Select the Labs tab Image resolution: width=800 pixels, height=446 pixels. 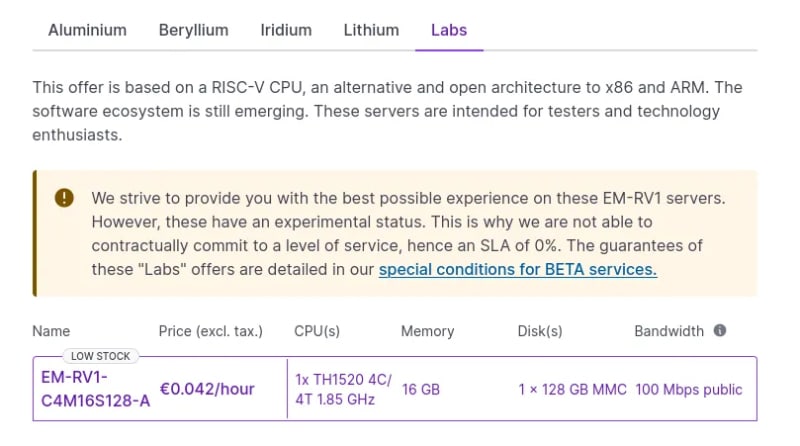(449, 30)
